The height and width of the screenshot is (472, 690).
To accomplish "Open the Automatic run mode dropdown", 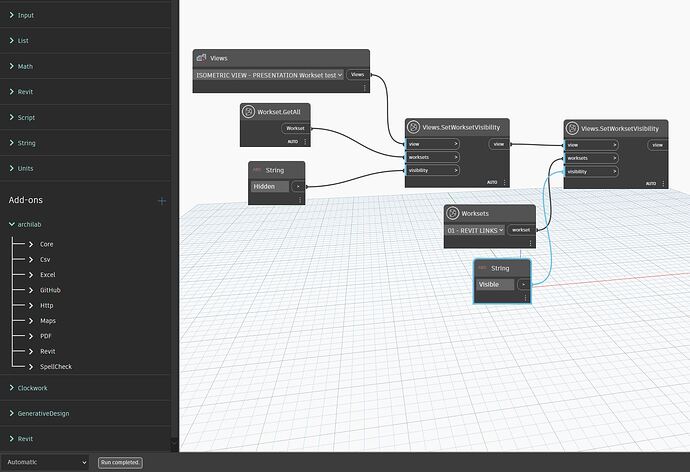I will click(45, 462).
